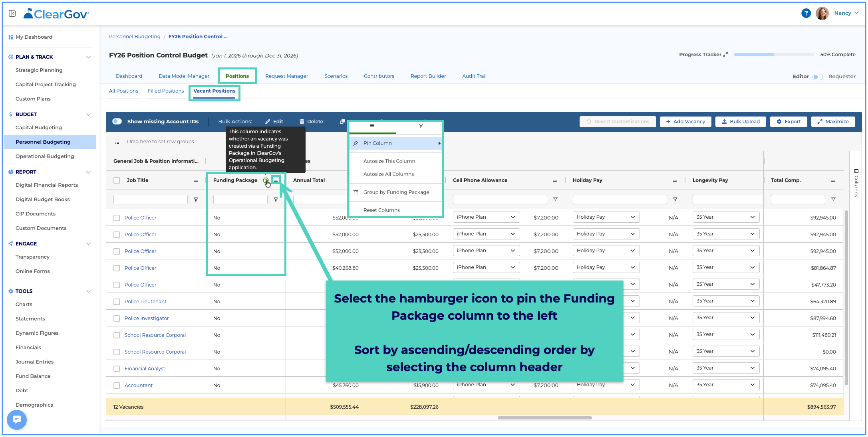
Task: Switch to the Filled Positions tab
Action: [x=166, y=91]
